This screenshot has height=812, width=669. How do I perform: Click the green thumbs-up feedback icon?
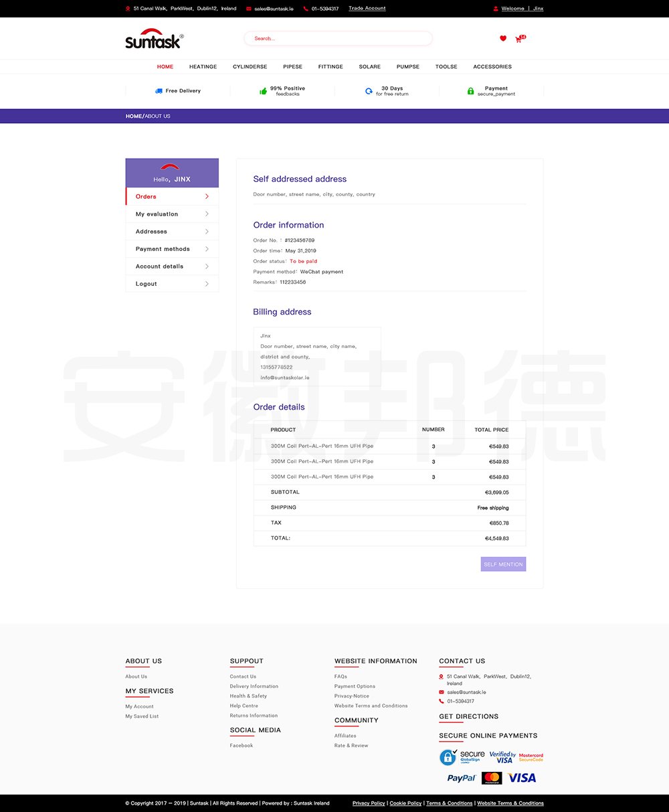click(264, 91)
